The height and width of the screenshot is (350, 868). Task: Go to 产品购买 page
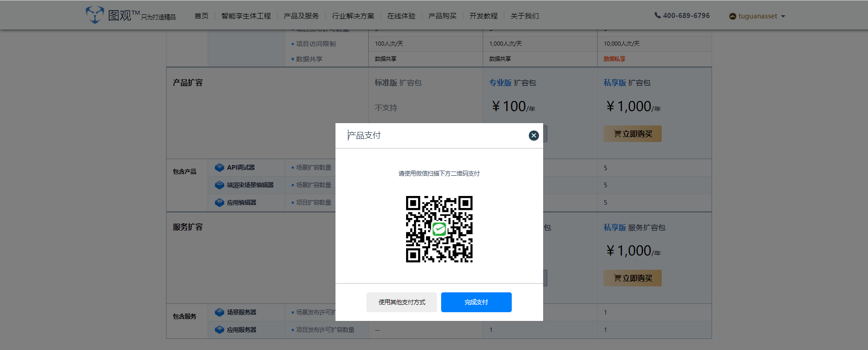[x=442, y=16]
